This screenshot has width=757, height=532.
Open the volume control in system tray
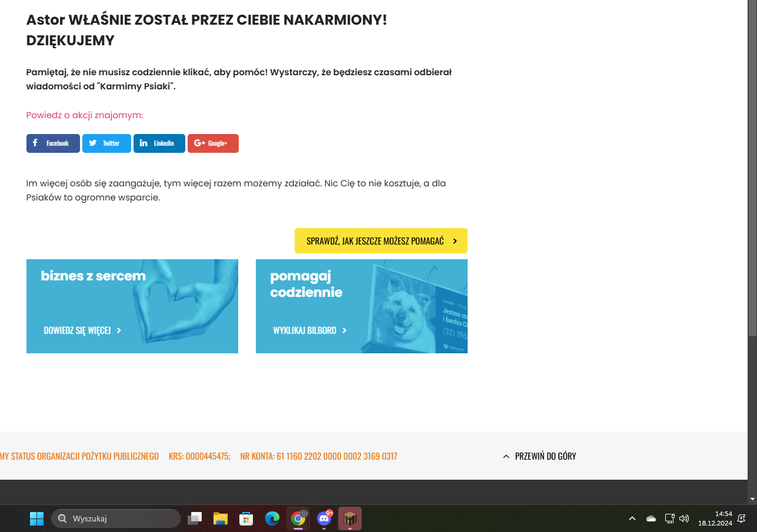tap(684, 518)
